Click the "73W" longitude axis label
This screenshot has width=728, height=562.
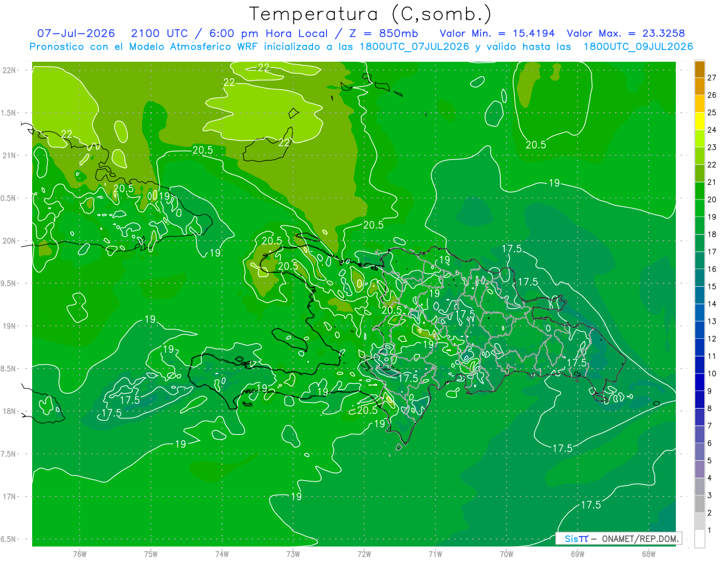click(293, 554)
